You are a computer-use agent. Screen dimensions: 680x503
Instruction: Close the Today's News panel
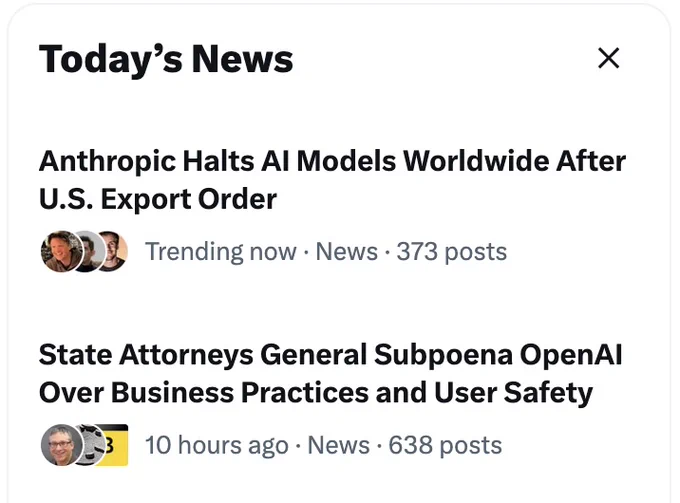pos(608,58)
